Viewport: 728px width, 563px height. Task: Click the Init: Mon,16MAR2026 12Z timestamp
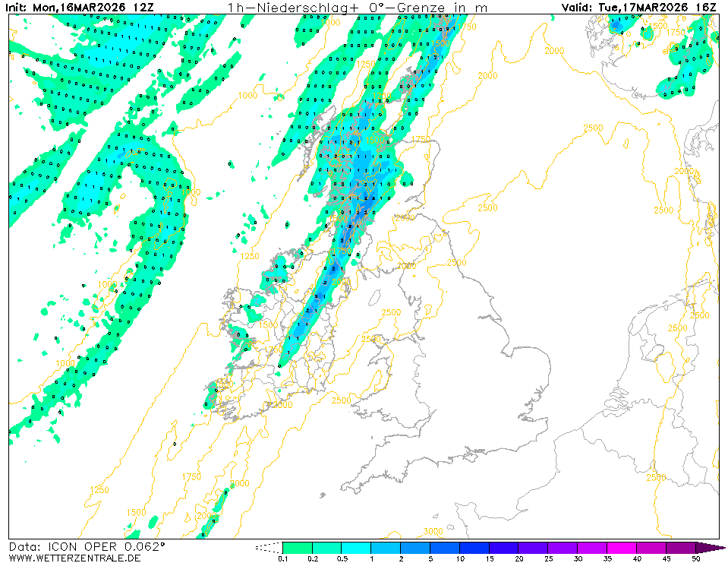coord(83,7)
